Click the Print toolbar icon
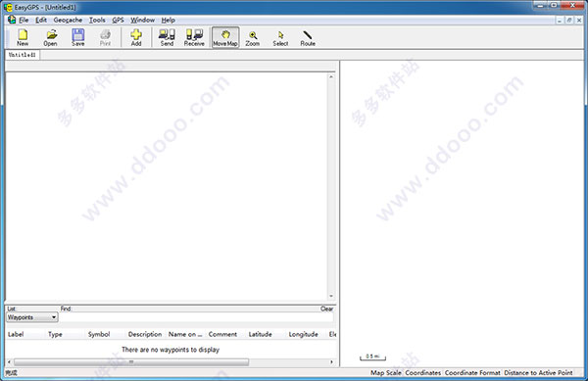The width and height of the screenshot is (588, 381). coord(106,37)
